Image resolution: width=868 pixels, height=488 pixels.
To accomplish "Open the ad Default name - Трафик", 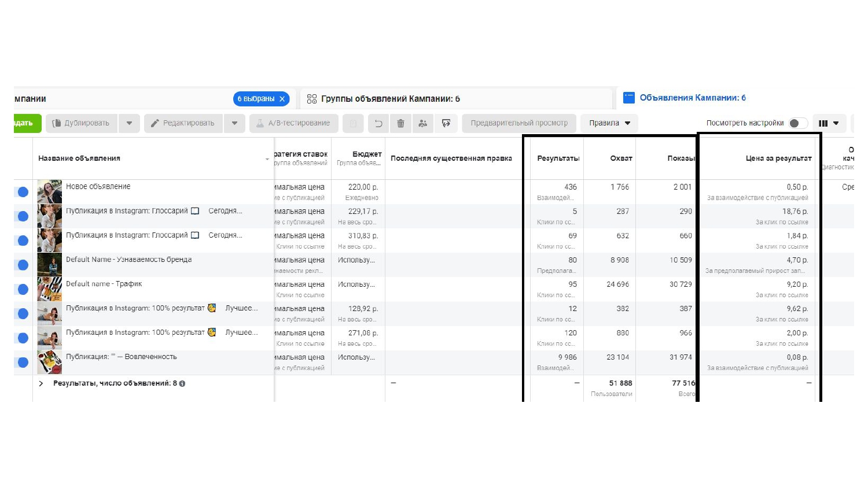I will [x=104, y=284].
